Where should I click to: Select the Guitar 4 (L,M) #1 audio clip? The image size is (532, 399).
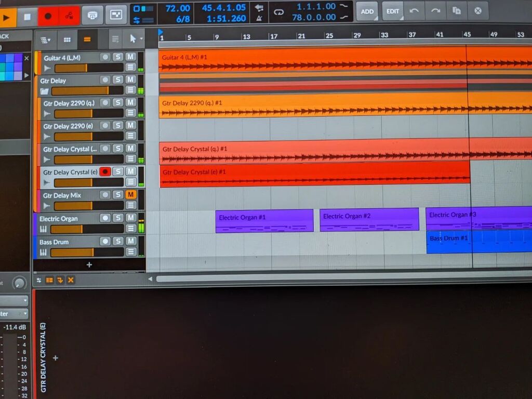(345, 60)
